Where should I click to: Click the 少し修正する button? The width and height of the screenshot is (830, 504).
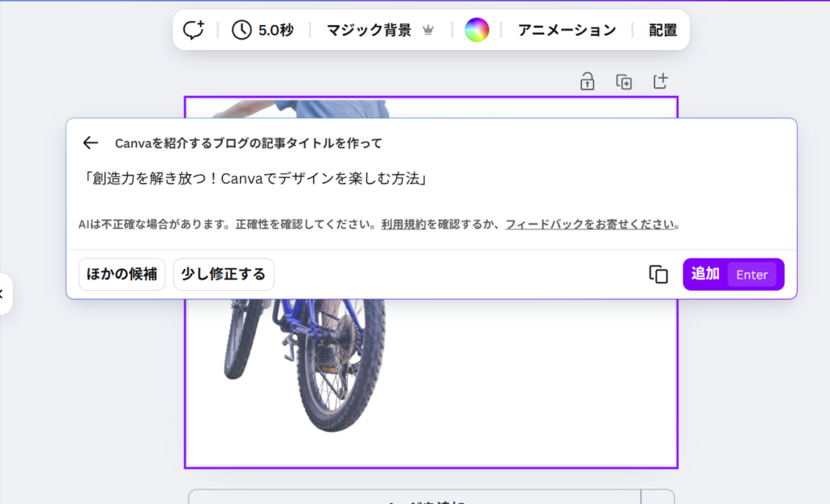pyautogui.click(x=223, y=275)
